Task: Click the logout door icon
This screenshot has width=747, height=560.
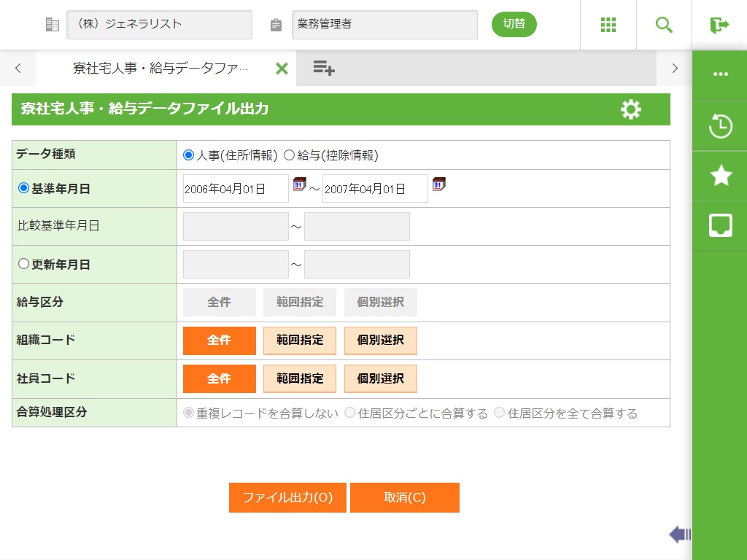Action: (719, 25)
